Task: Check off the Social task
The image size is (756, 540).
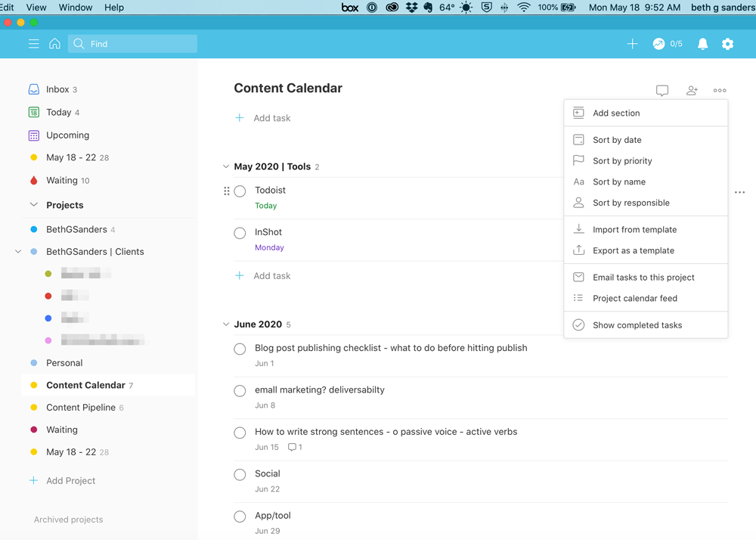Action: [240, 474]
